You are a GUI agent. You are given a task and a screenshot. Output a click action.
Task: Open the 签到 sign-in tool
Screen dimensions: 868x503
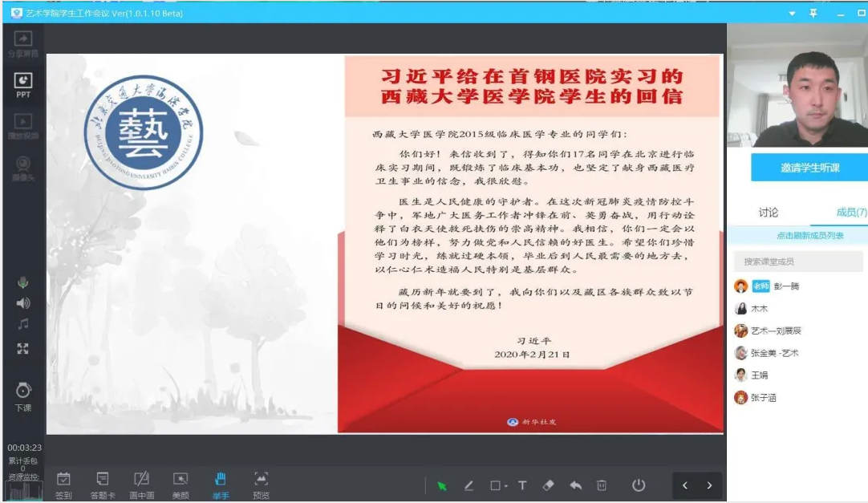coord(63,485)
